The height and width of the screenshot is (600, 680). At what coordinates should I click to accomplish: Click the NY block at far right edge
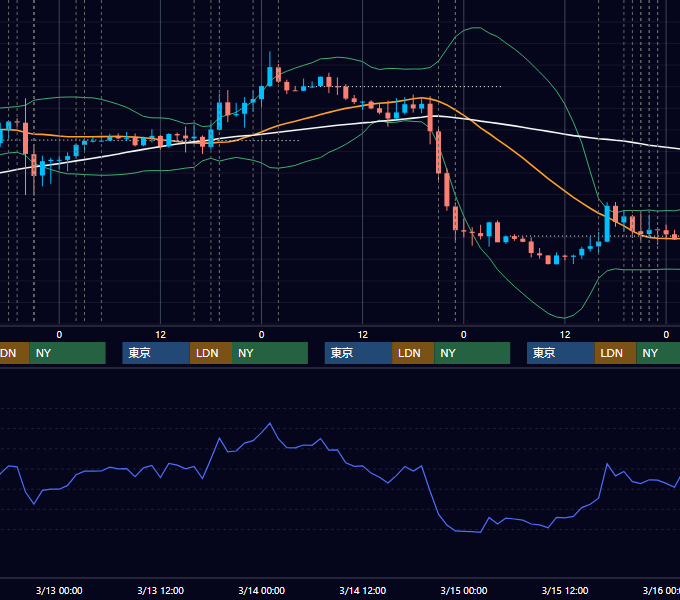click(658, 353)
